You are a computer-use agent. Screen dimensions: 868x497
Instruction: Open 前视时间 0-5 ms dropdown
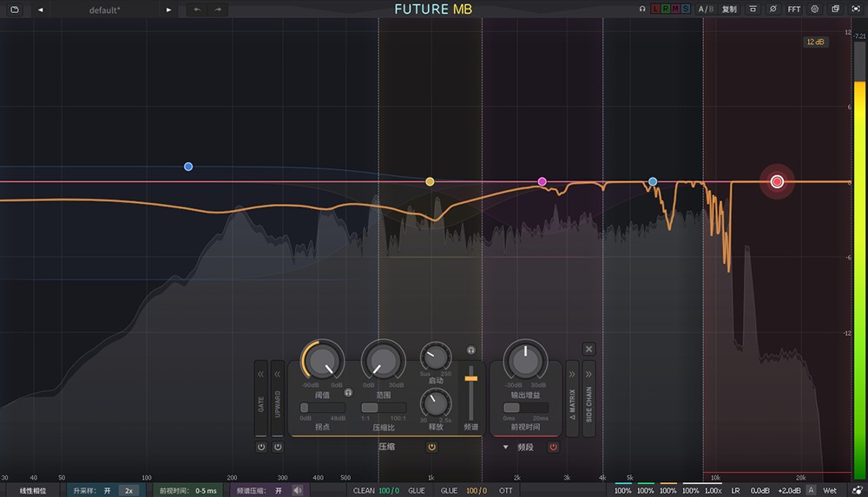click(206, 490)
